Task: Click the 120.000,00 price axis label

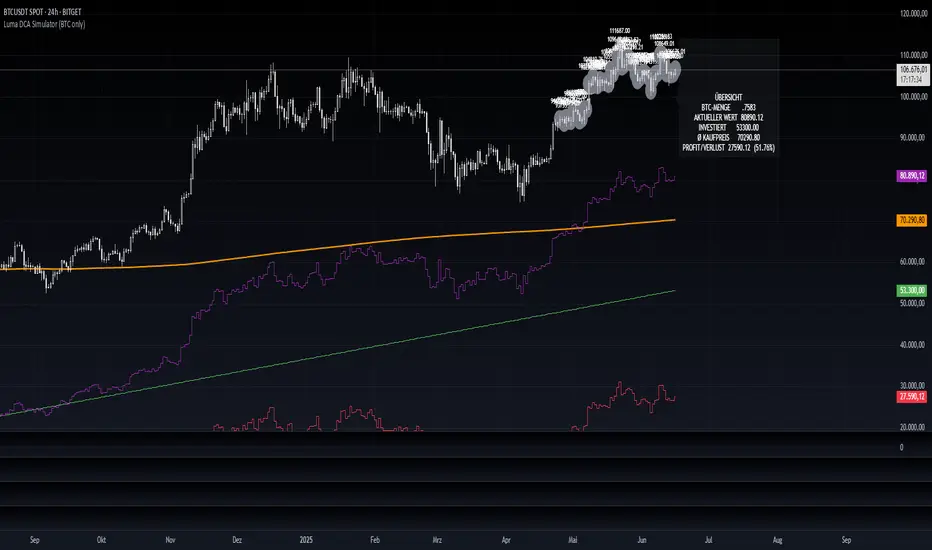Action: pyautogui.click(x=913, y=14)
